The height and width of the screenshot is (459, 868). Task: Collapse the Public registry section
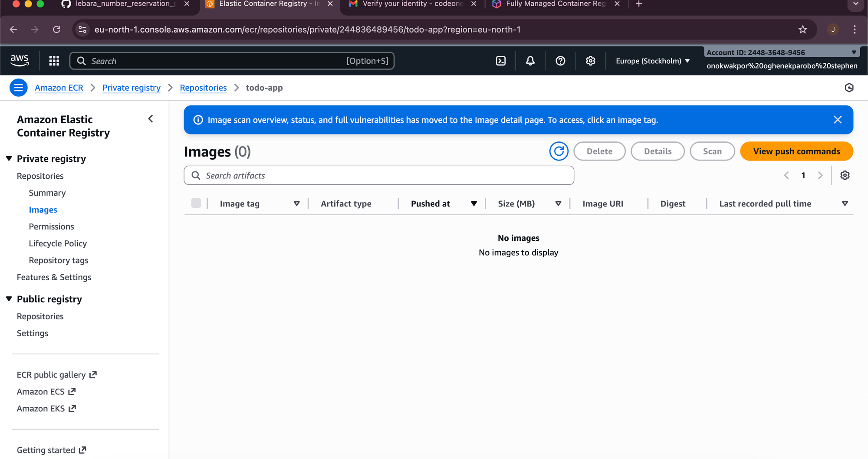9,299
